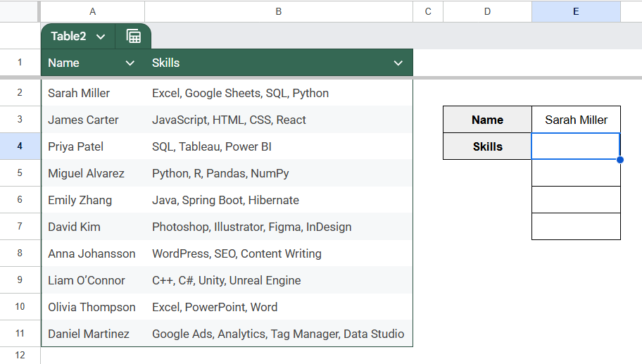This screenshot has width=642, height=364.
Task: Select empty bordered cell E7
Action: click(x=576, y=227)
